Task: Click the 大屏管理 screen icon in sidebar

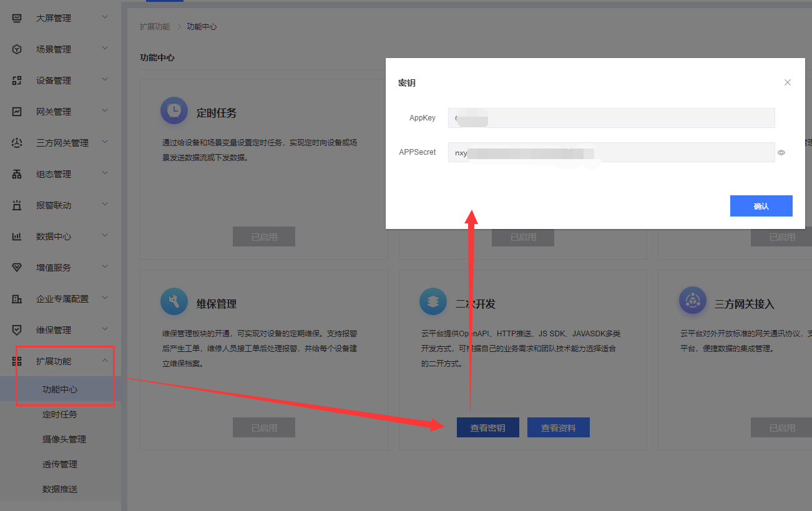Action: tap(17, 18)
